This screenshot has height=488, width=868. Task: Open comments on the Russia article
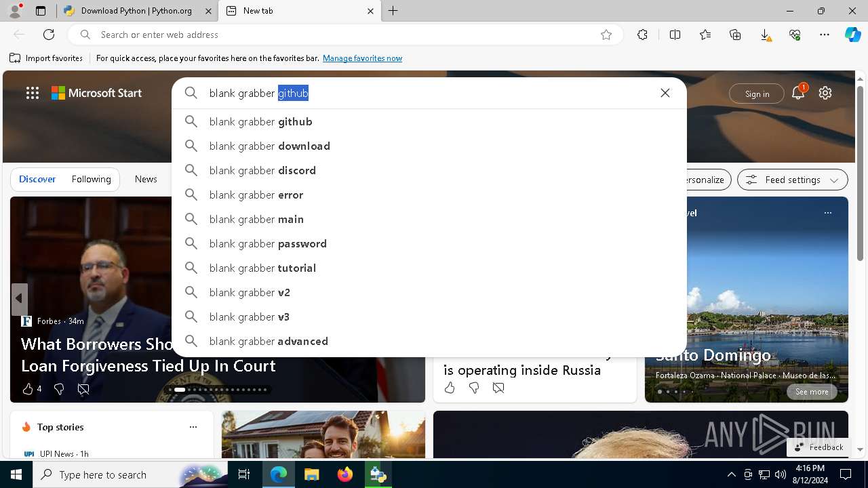tap(498, 388)
